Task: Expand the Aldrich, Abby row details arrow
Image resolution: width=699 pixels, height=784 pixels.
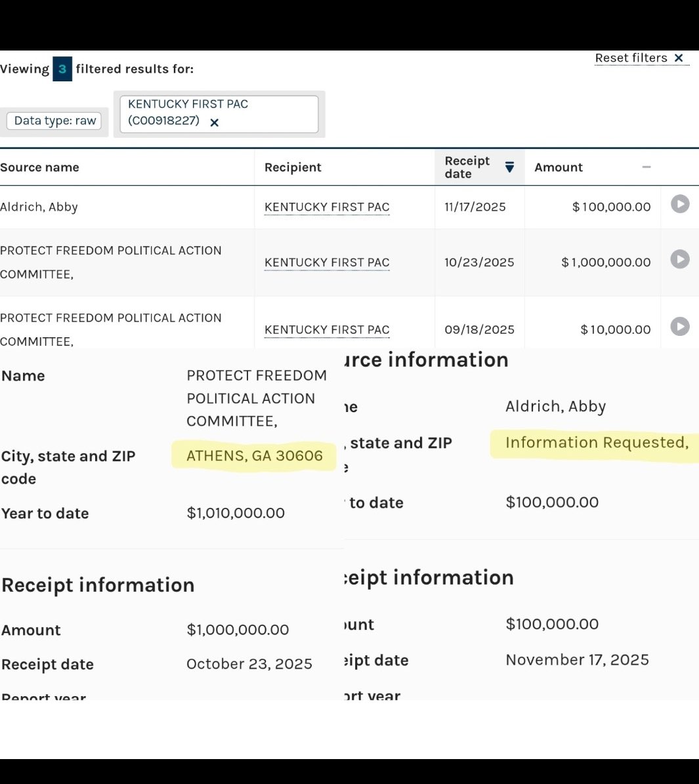Action: pos(680,204)
